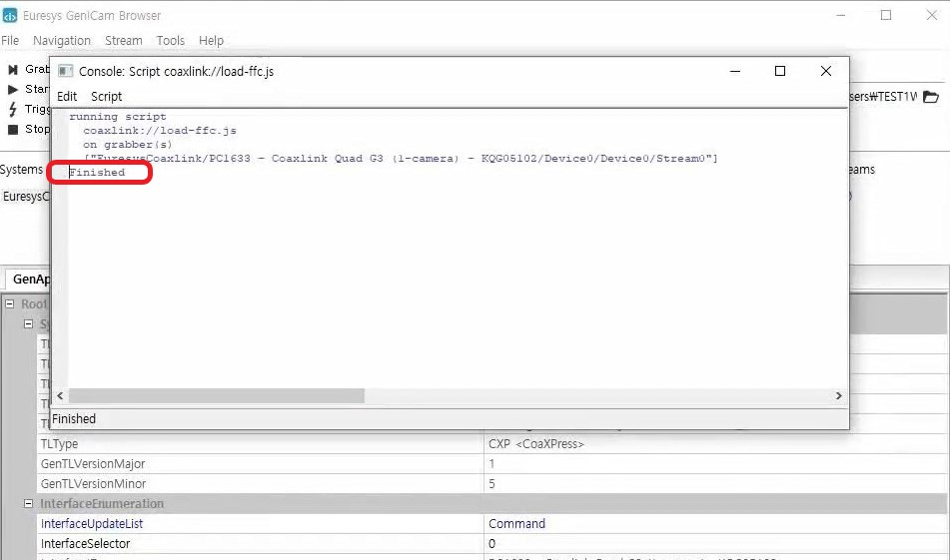Viewport: 950px width, 560px height.
Task: Click the Grab toolbar icon
Action: (x=13, y=70)
